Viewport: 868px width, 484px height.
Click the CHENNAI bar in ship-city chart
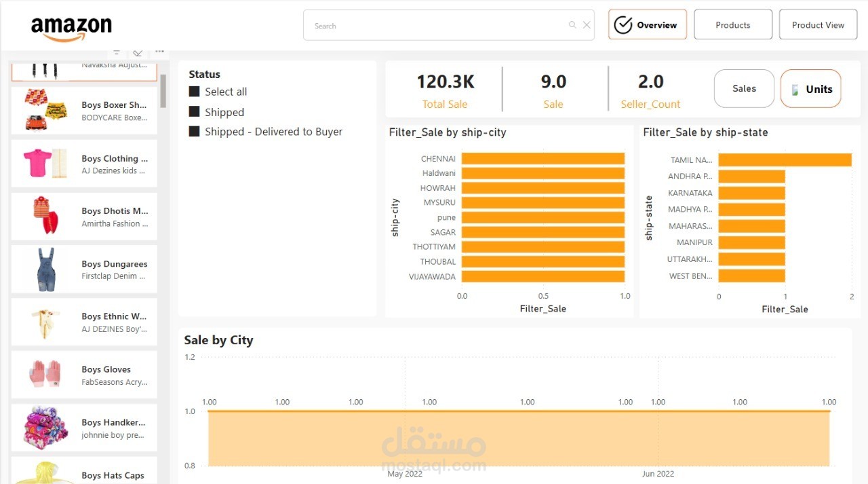(541, 158)
